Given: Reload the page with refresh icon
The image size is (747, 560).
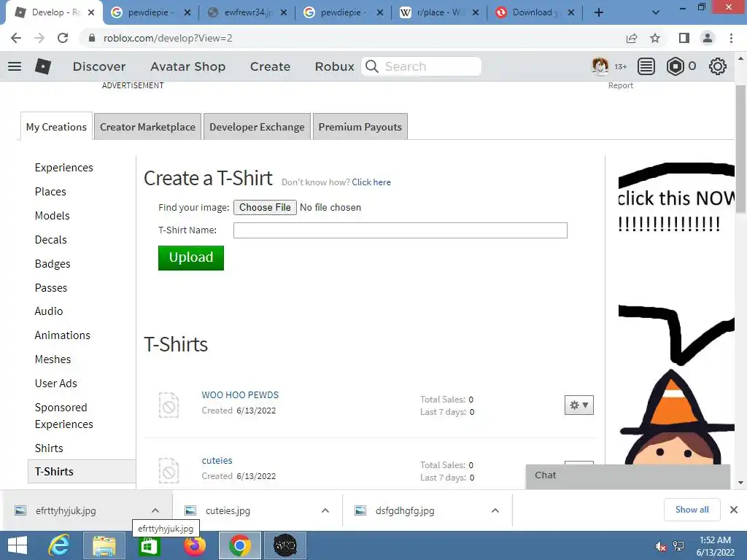Looking at the screenshot, I should [63, 38].
